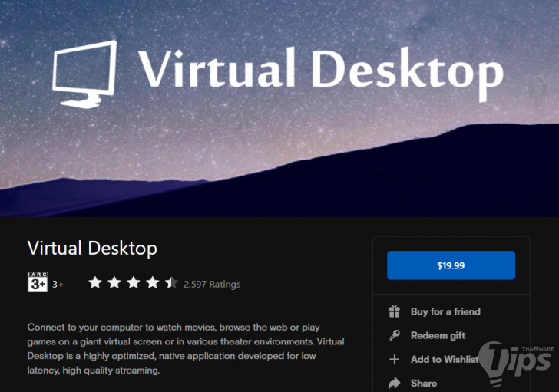Click the gift box icon
This screenshot has height=392, width=559.
[x=395, y=311]
